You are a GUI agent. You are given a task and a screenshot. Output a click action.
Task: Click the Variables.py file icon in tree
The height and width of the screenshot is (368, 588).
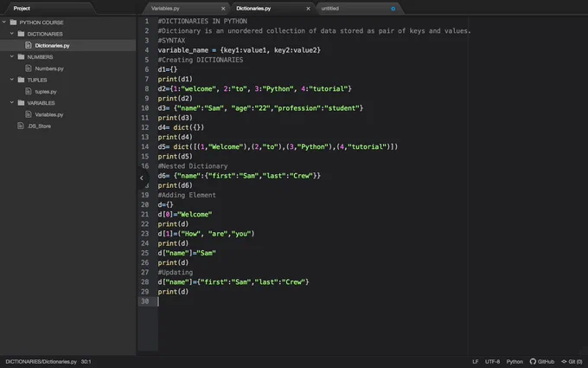[29, 114]
